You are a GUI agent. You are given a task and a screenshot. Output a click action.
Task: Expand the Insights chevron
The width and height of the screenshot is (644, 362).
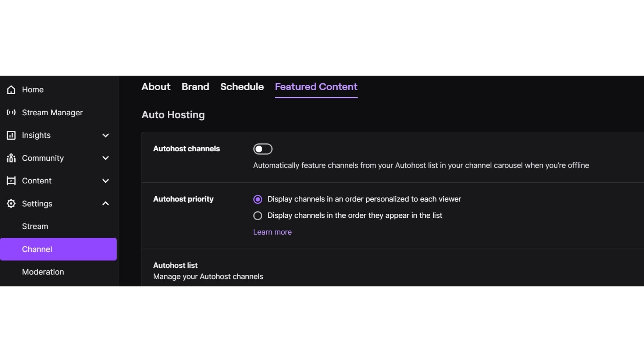106,135
